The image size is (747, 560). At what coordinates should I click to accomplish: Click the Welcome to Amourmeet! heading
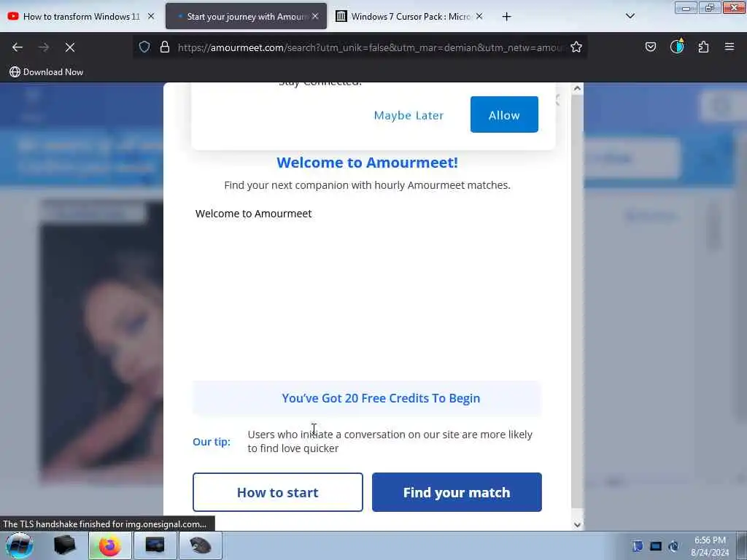[368, 163]
